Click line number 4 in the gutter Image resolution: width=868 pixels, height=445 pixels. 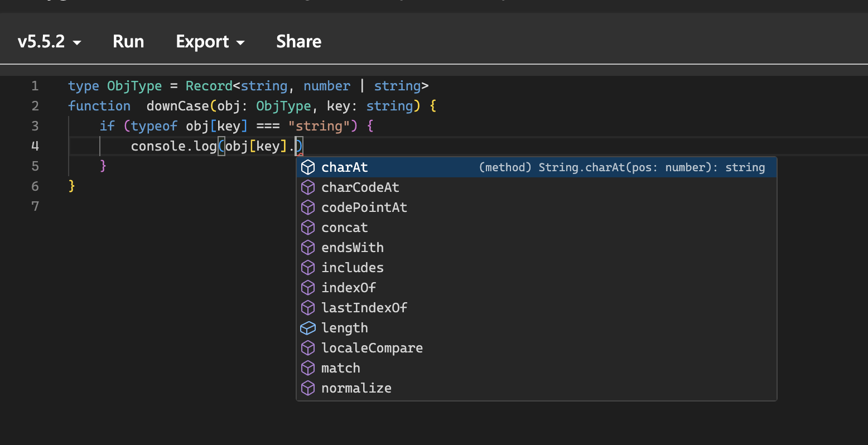point(35,146)
